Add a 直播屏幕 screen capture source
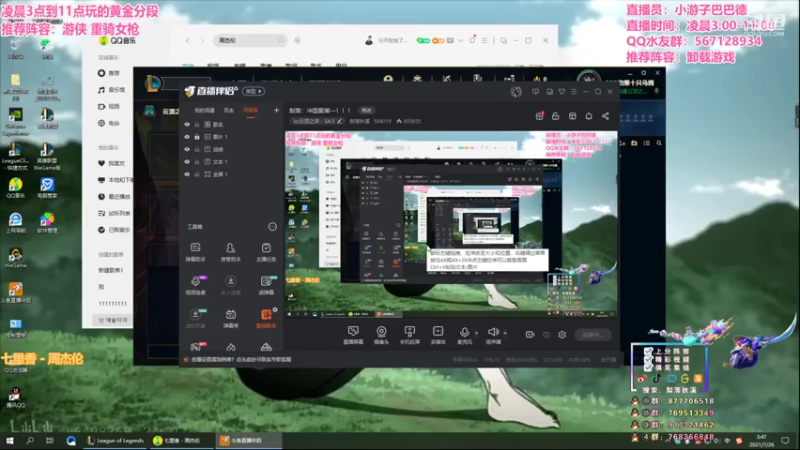The height and width of the screenshot is (450, 800). coord(353,335)
